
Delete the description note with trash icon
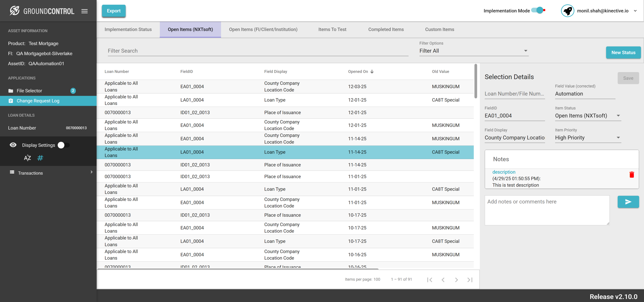pyautogui.click(x=632, y=175)
